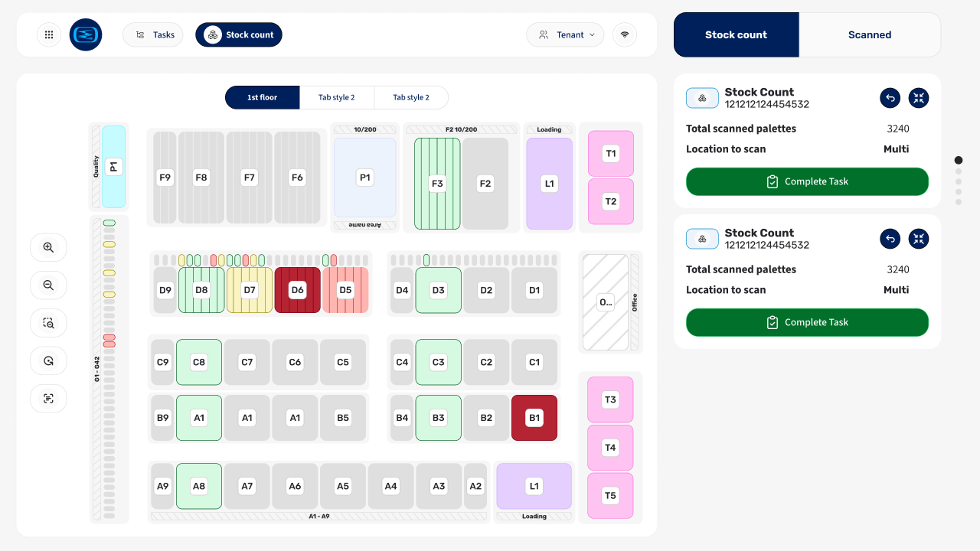Collapse the second Stock Count card
Viewport: 980px width, 551px height.
tap(919, 239)
